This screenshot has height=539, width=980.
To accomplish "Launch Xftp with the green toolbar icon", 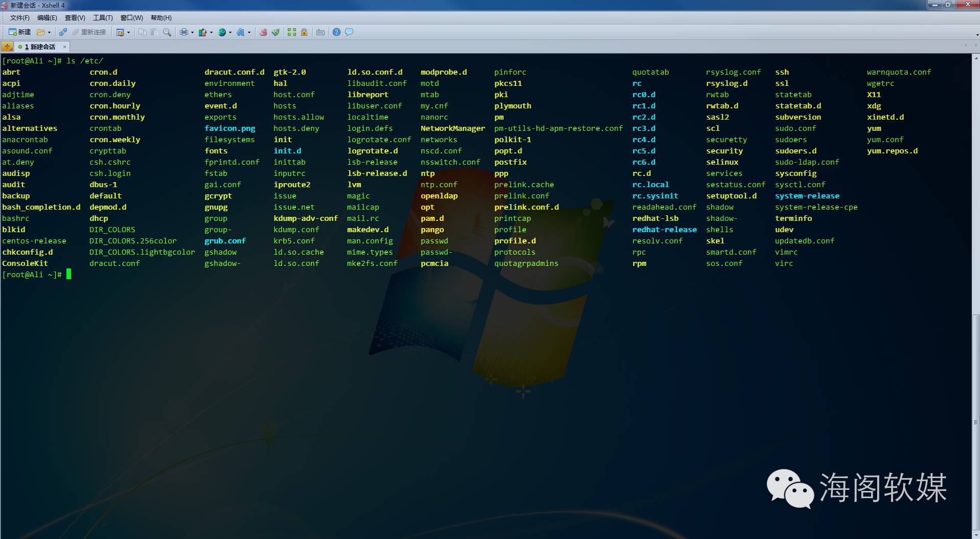I will click(276, 32).
